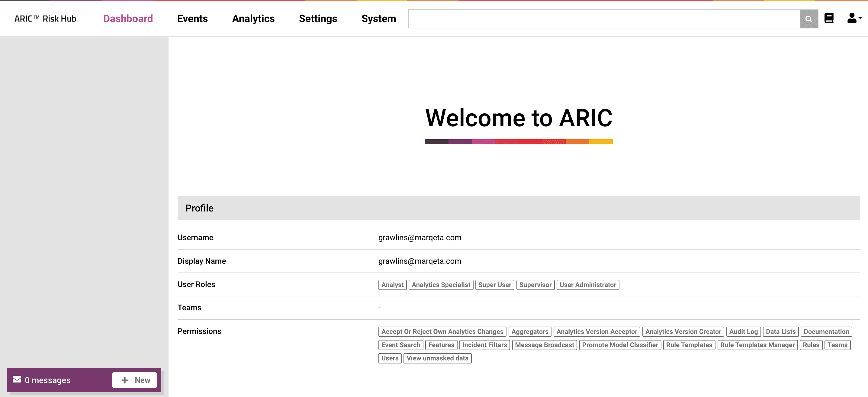Click the Teams permission tag
This screenshot has height=397, width=868.
point(837,345)
